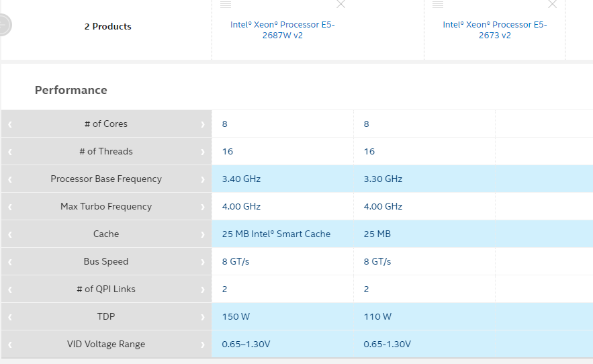Click the TDP row label
Image resolution: width=593 pixels, height=364 pixels.
106,316
